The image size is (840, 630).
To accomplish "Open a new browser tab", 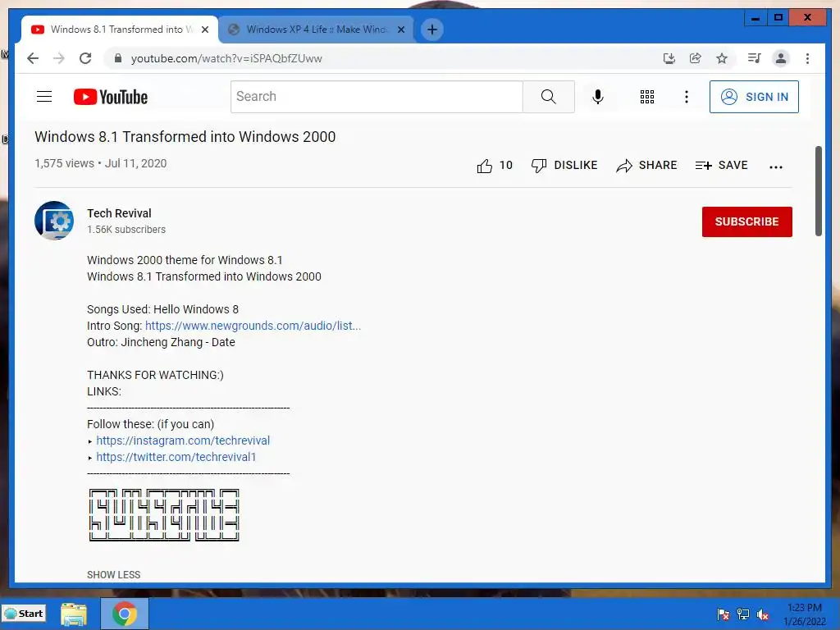I will [431, 30].
